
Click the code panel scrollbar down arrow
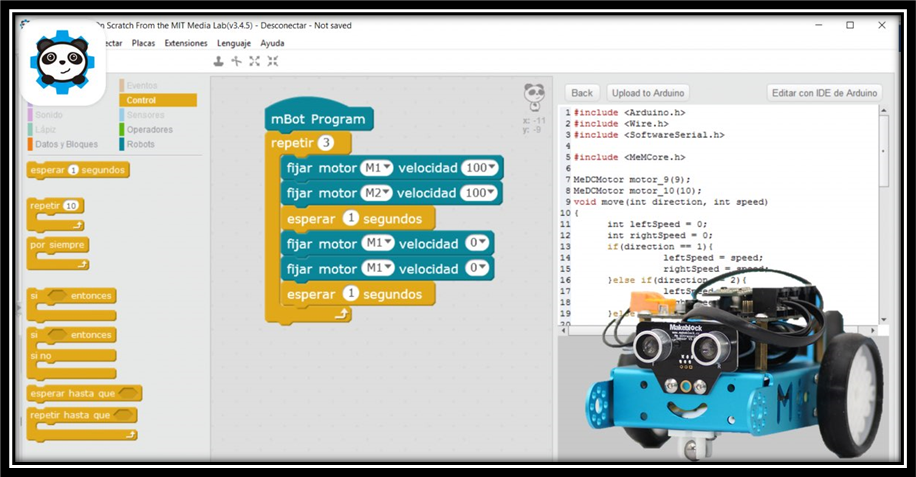883,319
